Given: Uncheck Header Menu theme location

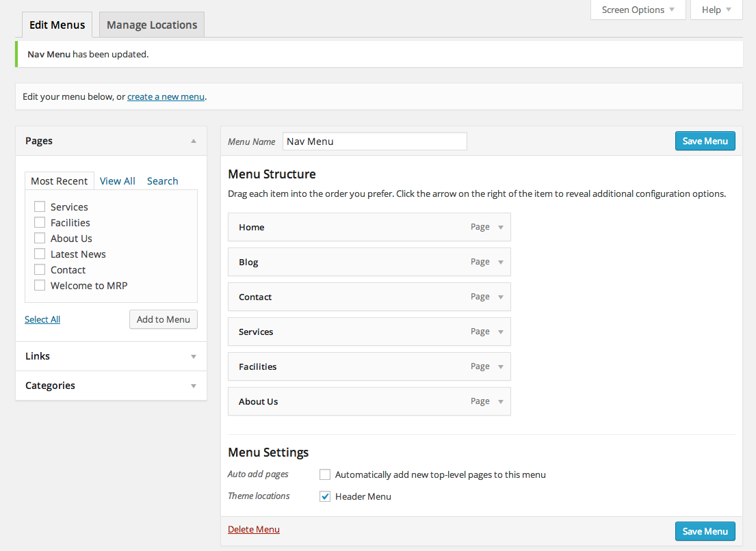Looking at the screenshot, I should pos(325,496).
